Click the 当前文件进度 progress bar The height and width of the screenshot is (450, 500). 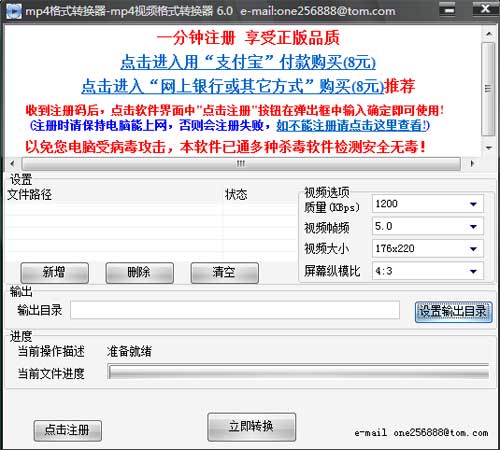[299, 372]
